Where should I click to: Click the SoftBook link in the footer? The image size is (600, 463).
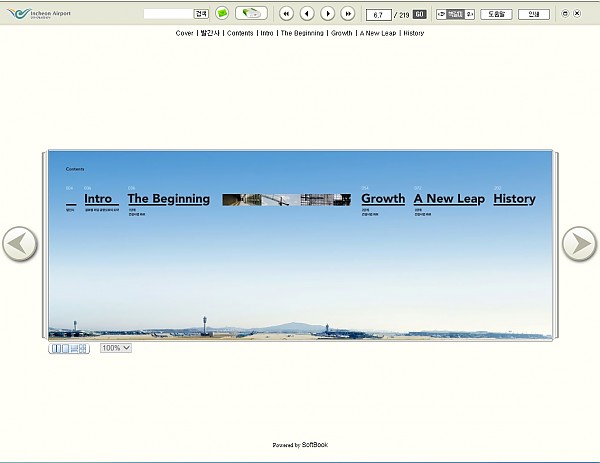click(x=315, y=445)
